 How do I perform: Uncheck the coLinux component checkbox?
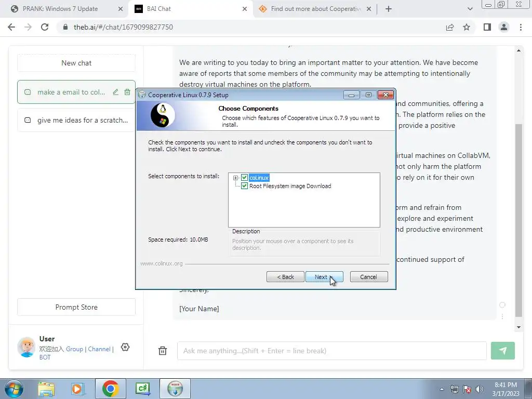(244, 178)
